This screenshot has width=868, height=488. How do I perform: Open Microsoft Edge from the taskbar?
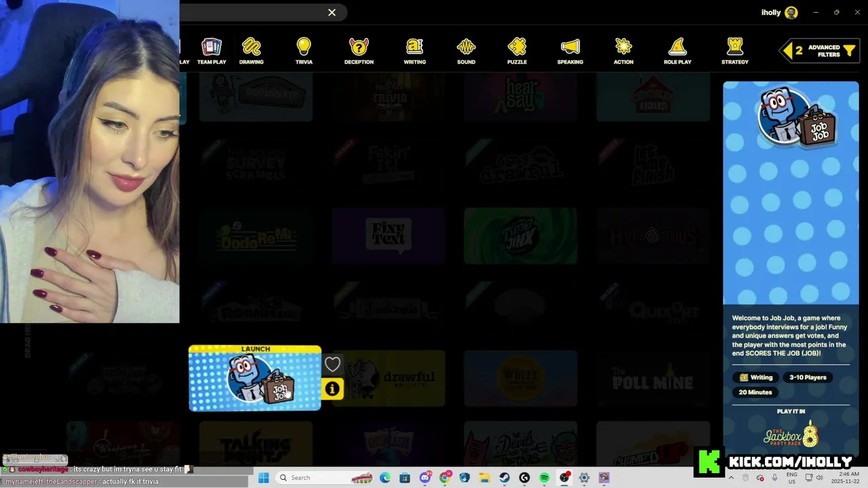pos(384,478)
